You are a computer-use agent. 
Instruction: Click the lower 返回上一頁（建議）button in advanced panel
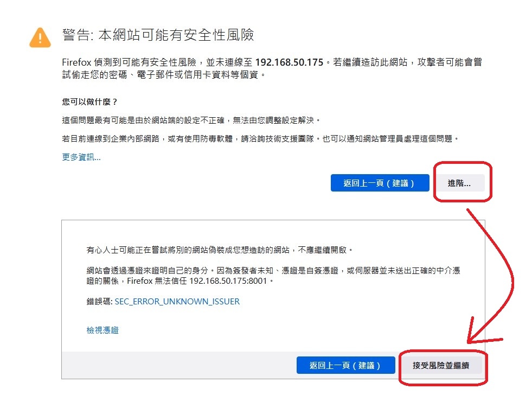click(x=346, y=365)
